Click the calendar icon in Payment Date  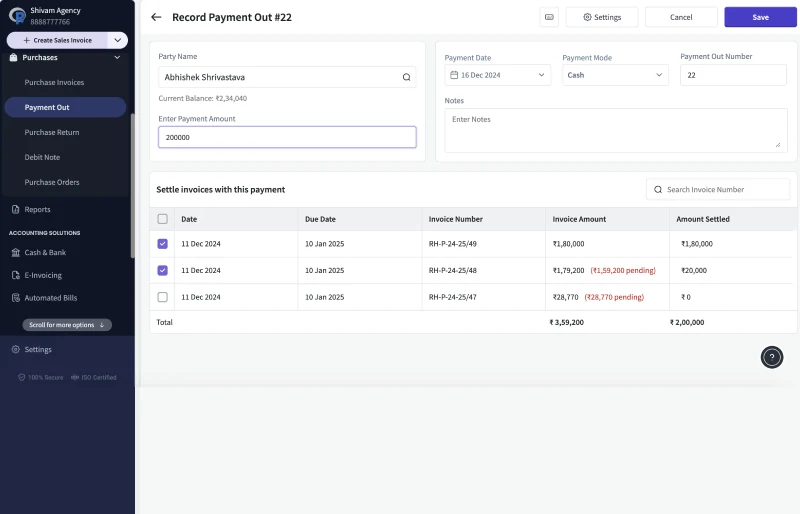click(454, 75)
